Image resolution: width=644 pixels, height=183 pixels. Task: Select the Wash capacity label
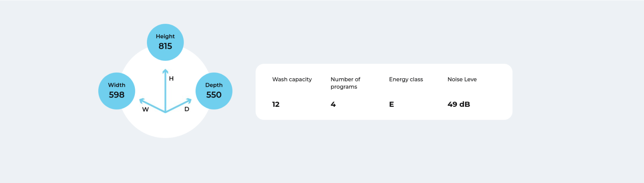click(292, 79)
